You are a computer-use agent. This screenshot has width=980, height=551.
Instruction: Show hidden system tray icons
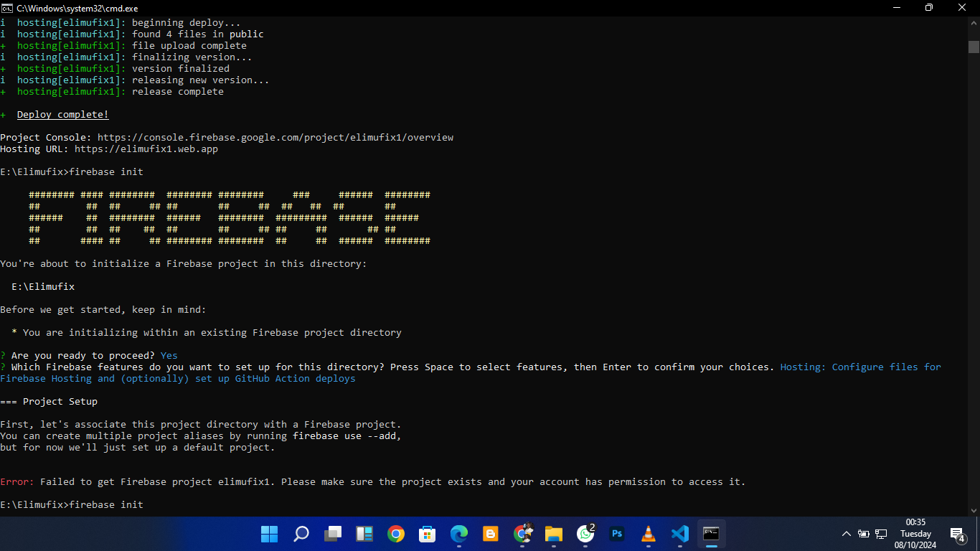847,534
